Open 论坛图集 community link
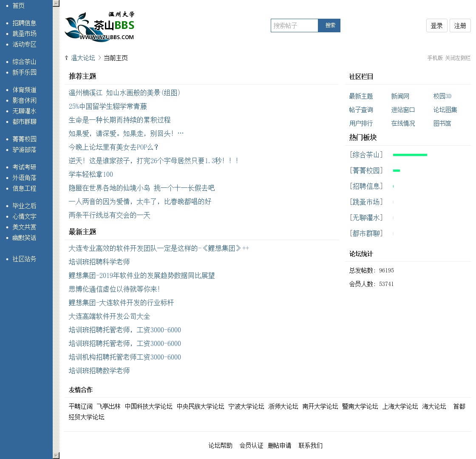Viewport: 476px width, 459px height. (x=445, y=110)
